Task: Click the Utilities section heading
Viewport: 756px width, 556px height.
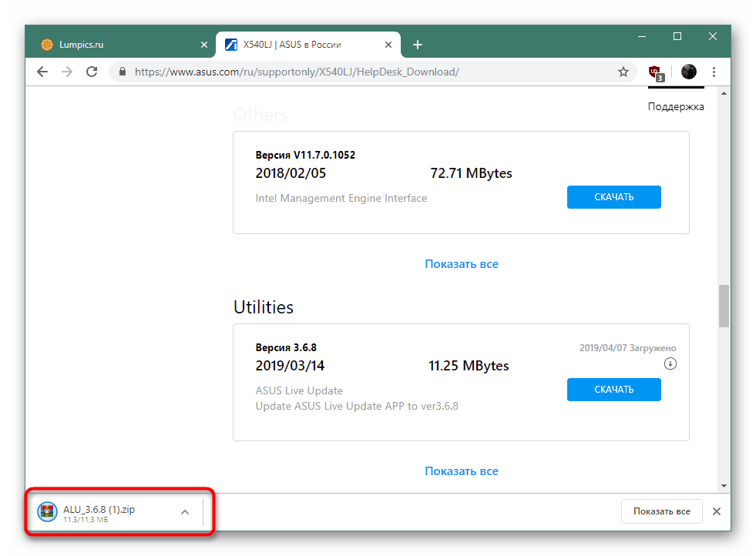Action: 264,307
